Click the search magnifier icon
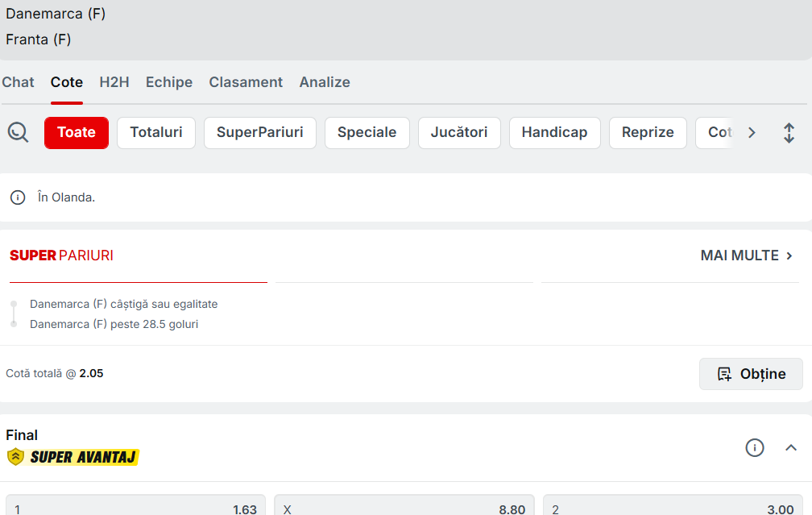Image resolution: width=812 pixels, height=515 pixels. (x=18, y=132)
